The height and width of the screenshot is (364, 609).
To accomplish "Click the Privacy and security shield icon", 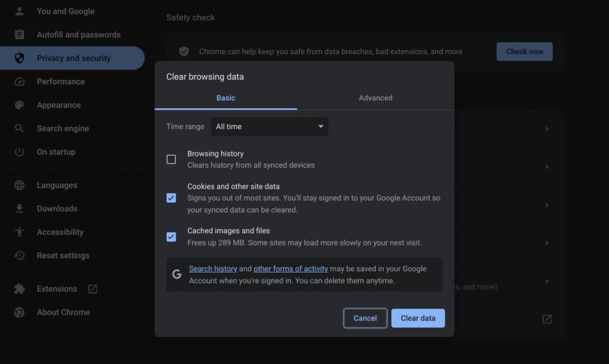I will (x=20, y=58).
